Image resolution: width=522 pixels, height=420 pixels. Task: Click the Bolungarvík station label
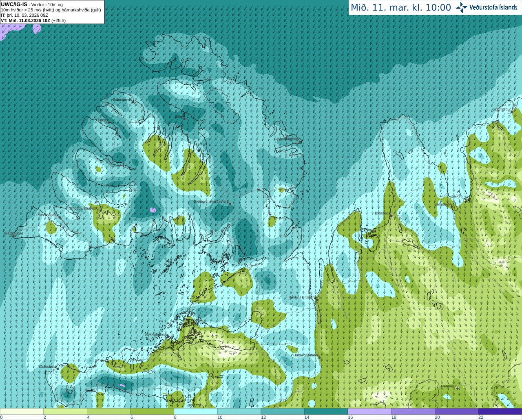tap(123, 99)
